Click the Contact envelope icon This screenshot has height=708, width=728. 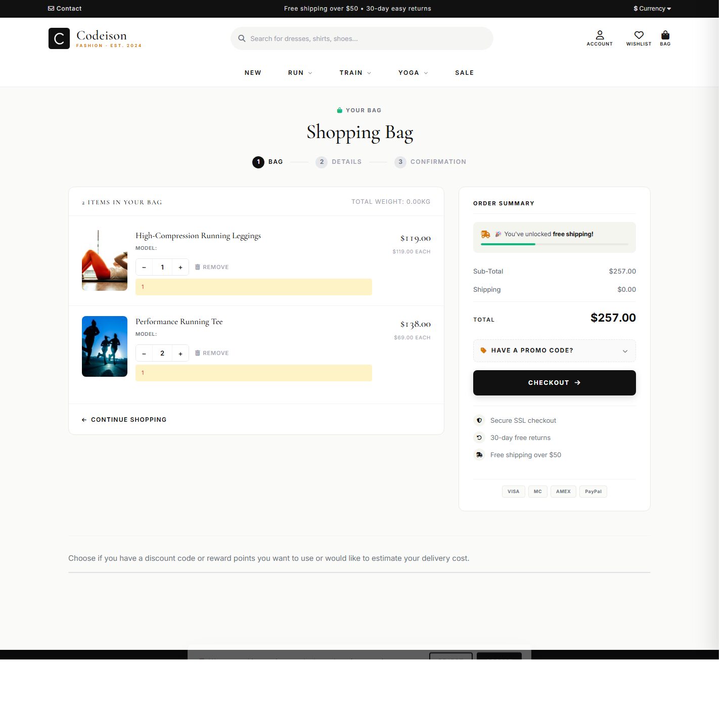51,8
